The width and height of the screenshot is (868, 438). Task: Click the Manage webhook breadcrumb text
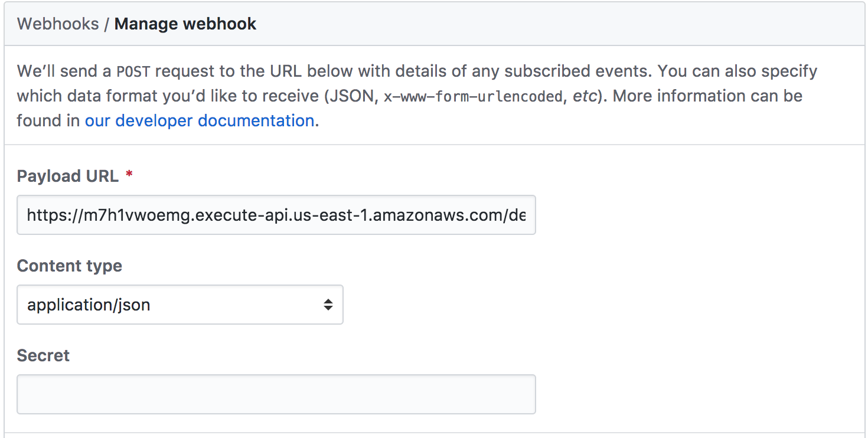(x=185, y=24)
